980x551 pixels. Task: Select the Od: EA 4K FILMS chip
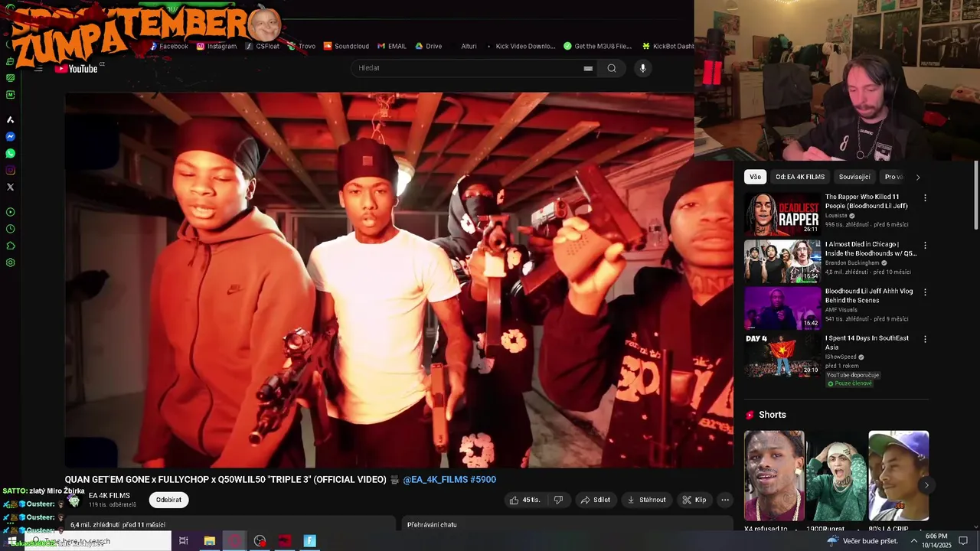pyautogui.click(x=800, y=177)
